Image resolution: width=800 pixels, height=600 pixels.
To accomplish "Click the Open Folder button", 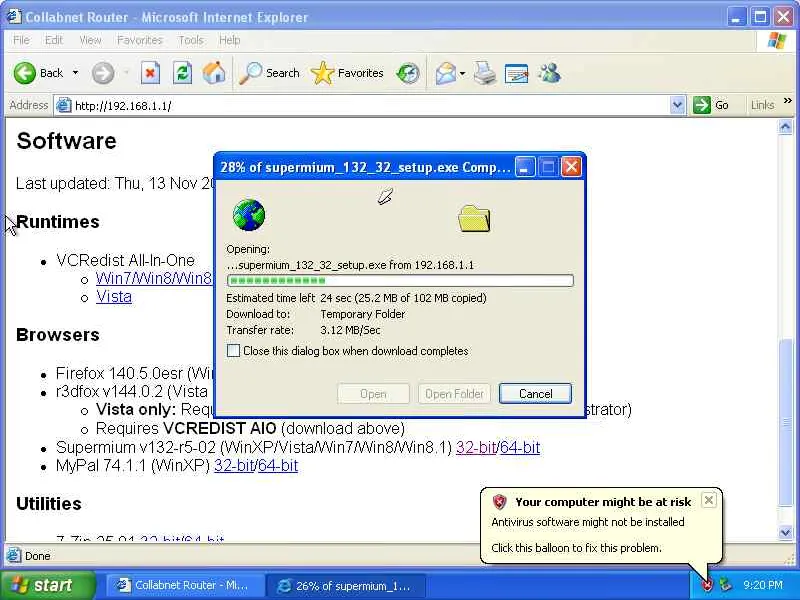I will coord(454,393).
